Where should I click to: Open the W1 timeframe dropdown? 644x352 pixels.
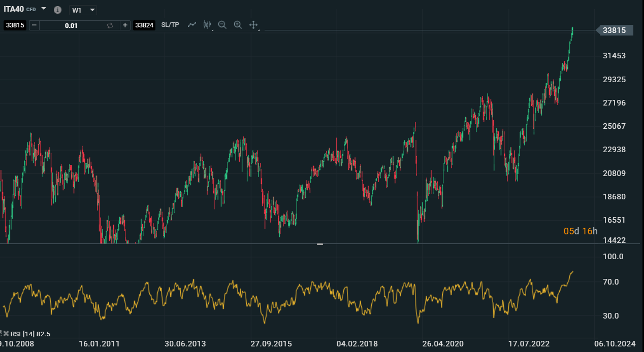[83, 10]
